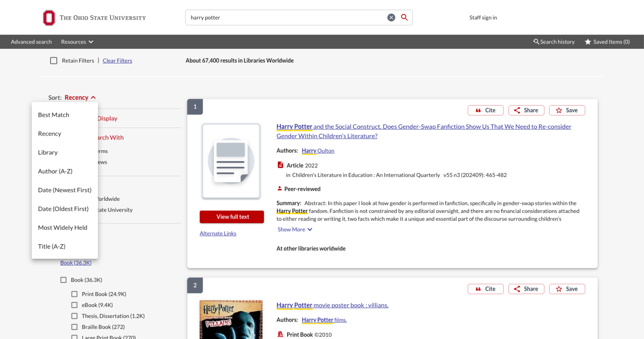
Task: Check the Thesis, Dissertation (1.2K) checkbox
Action: [x=74, y=316]
